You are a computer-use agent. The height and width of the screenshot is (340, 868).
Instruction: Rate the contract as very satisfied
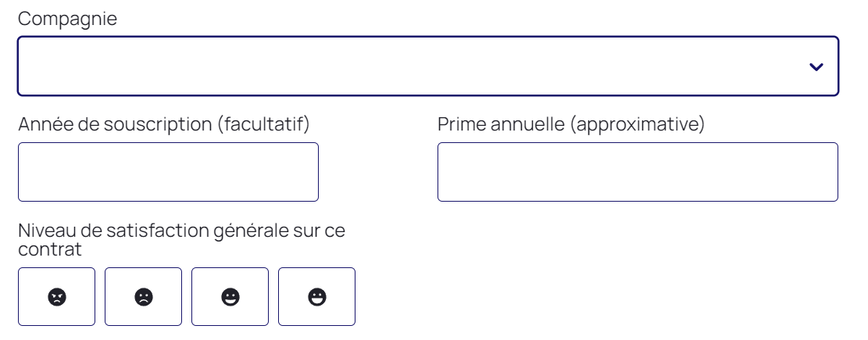(x=316, y=296)
